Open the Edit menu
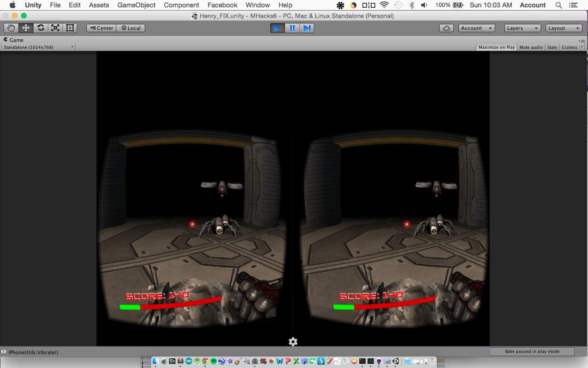This screenshot has height=368, width=588. (x=74, y=5)
